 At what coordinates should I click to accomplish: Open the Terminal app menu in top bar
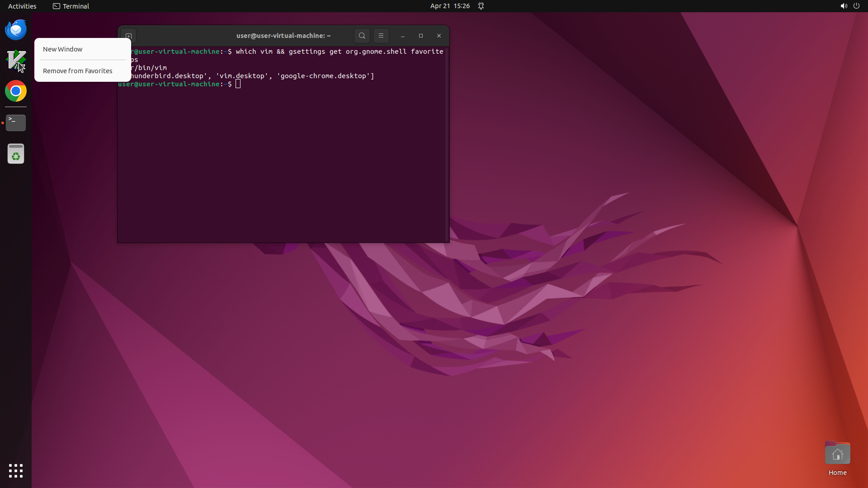coord(71,6)
